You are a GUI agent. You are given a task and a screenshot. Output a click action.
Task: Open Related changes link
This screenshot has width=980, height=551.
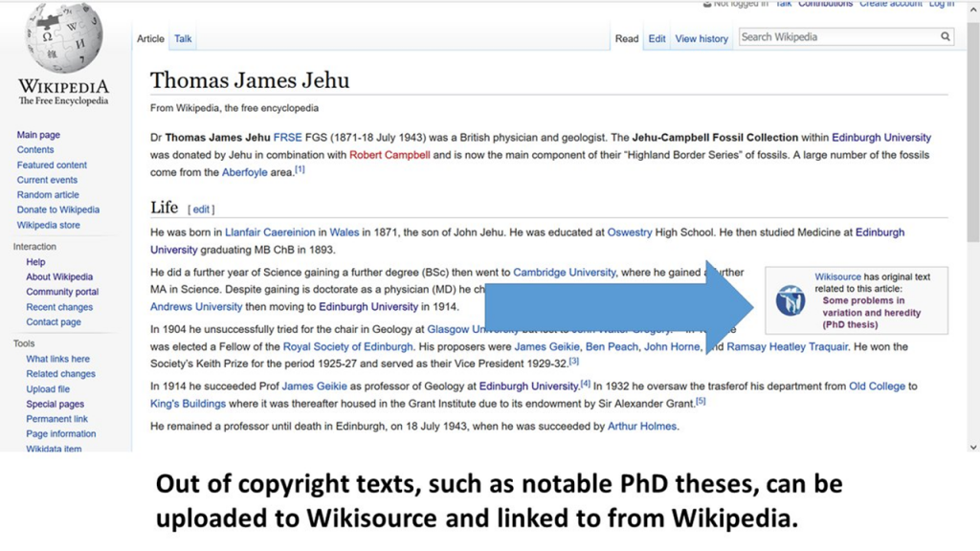(60, 374)
